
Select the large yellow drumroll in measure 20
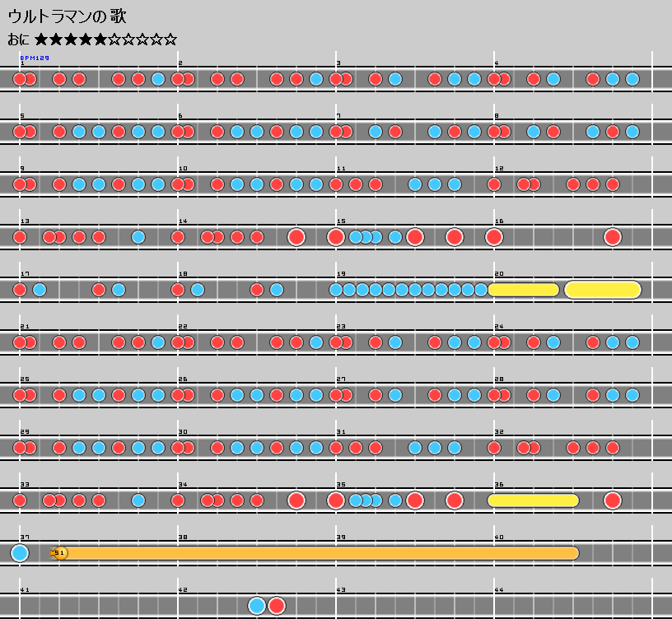click(x=603, y=290)
